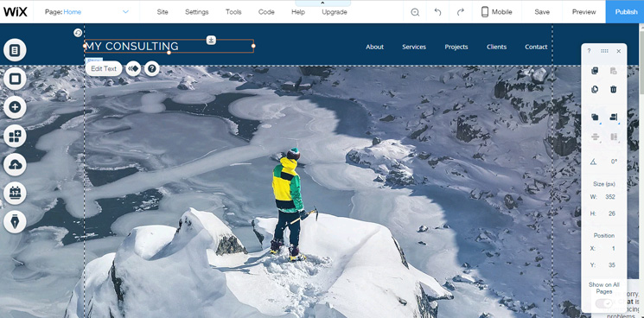Open the Match size dropdown icon

point(614,137)
